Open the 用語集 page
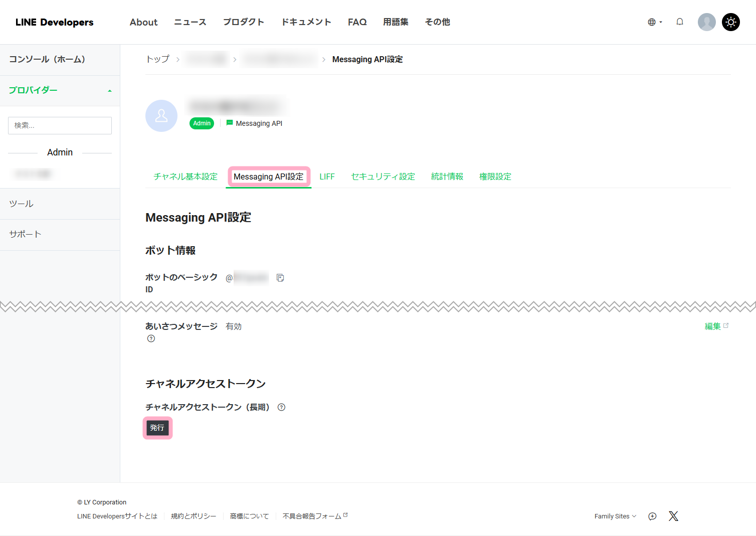756x536 pixels. tap(396, 22)
